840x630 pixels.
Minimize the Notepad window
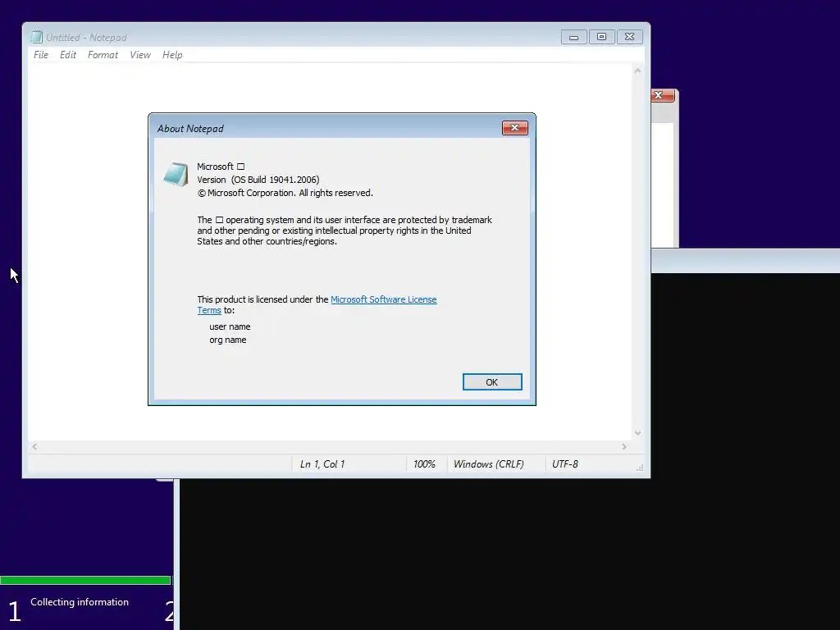(x=573, y=37)
